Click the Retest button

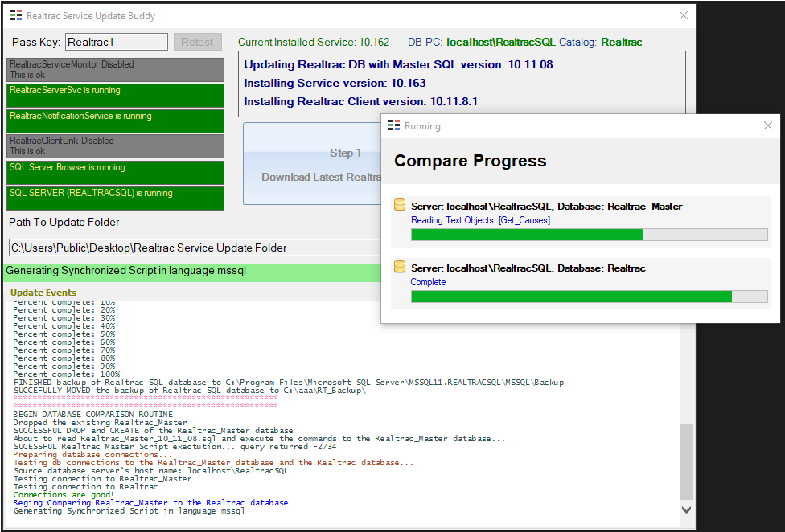click(x=197, y=42)
